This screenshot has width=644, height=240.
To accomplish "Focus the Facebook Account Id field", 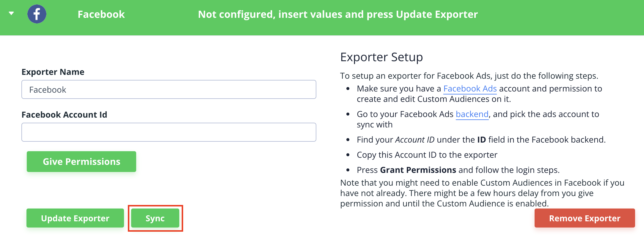I will pyautogui.click(x=169, y=132).
